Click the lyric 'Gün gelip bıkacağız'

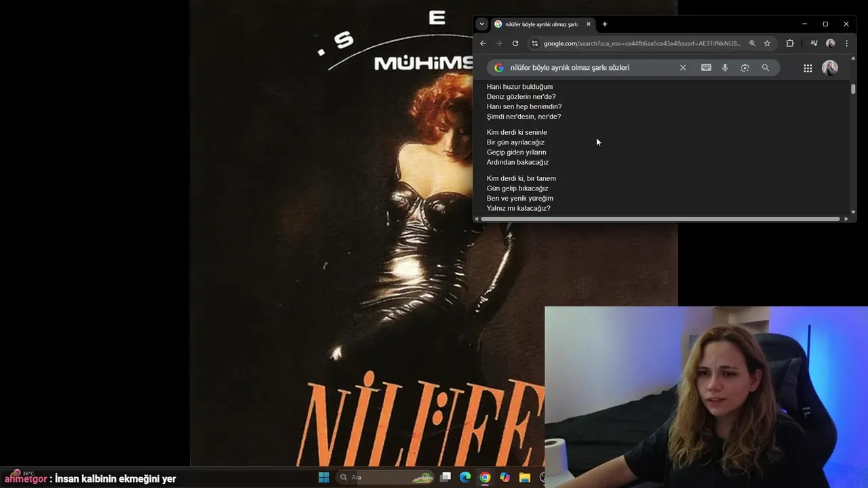click(x=517, y=188)
